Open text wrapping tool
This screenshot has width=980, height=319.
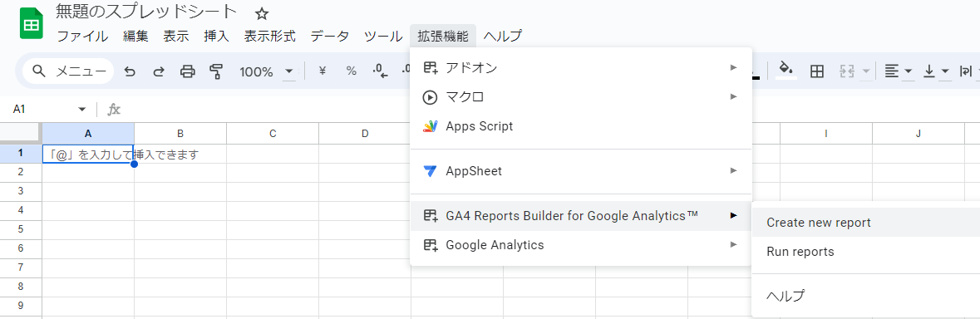pos(966,71)
